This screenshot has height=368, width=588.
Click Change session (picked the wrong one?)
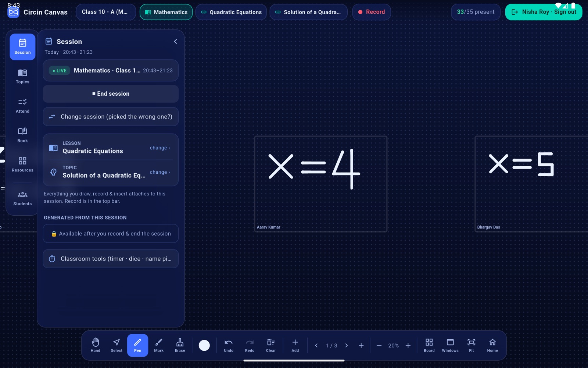coord(111,117)
